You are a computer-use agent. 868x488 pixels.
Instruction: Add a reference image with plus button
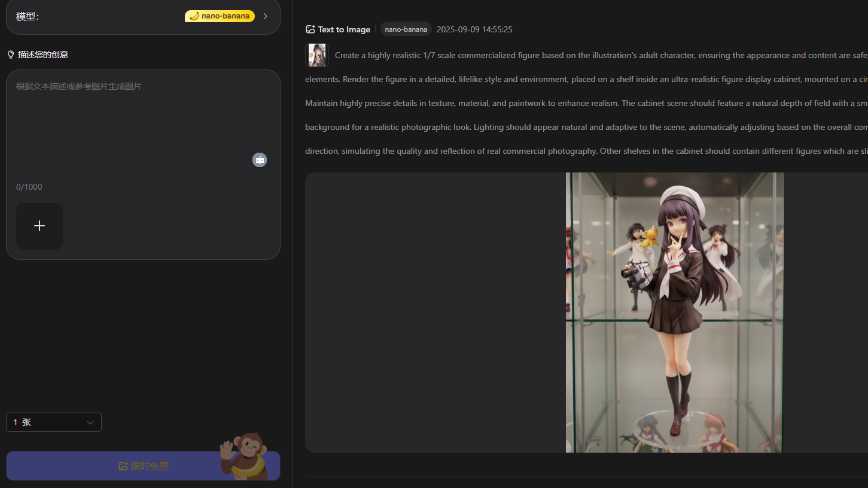click(x=39, y=226)
